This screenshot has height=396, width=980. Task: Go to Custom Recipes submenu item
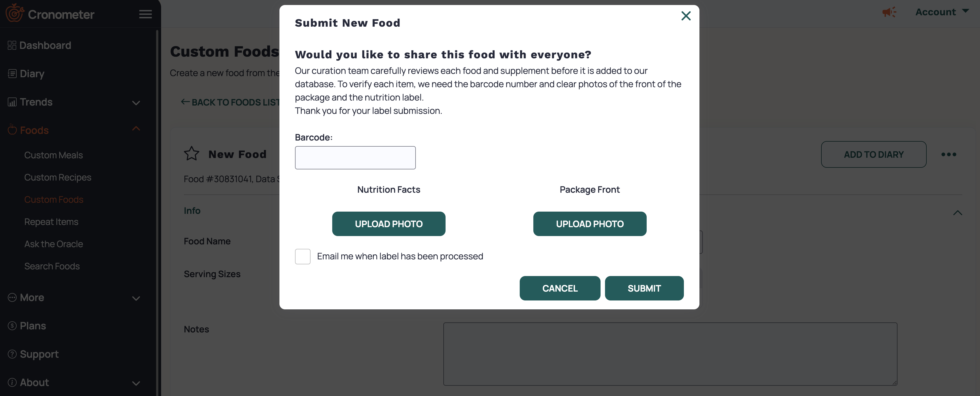[x=58, y=177]
